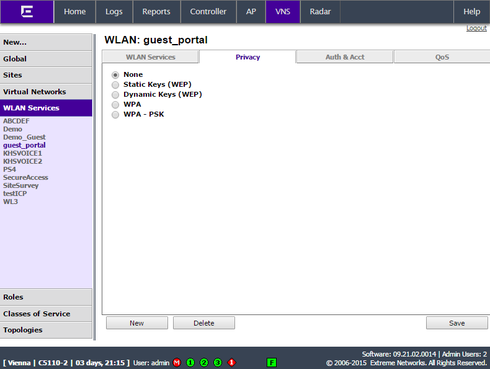Open the Help menu
The height and width of the screenshot is (369, 490).
pos(472,12)
